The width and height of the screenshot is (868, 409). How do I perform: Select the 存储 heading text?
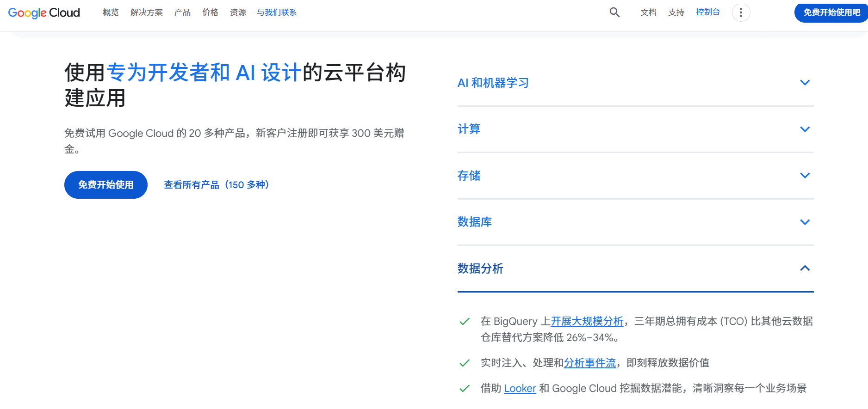coord(469,176)
